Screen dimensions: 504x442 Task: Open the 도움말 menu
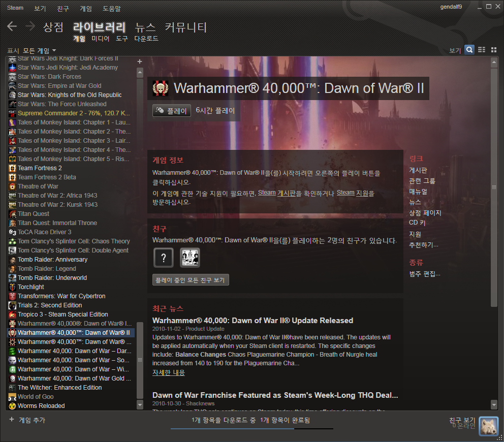pyautogui.click(x=112, y=8)
